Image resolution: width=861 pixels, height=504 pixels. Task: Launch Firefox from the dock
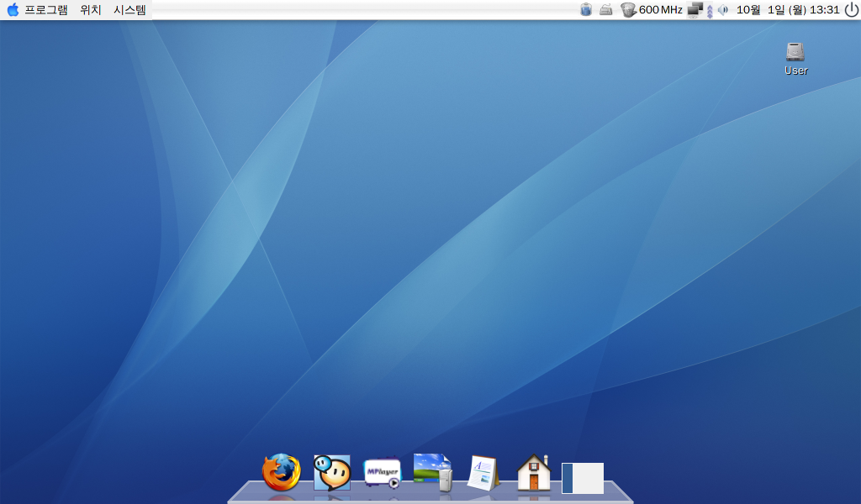[281, 471]
